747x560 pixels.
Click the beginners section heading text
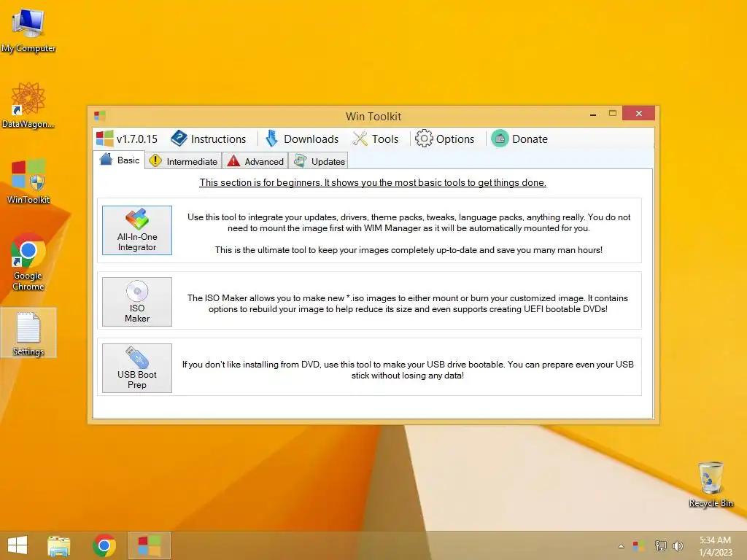tap(373, 182)
